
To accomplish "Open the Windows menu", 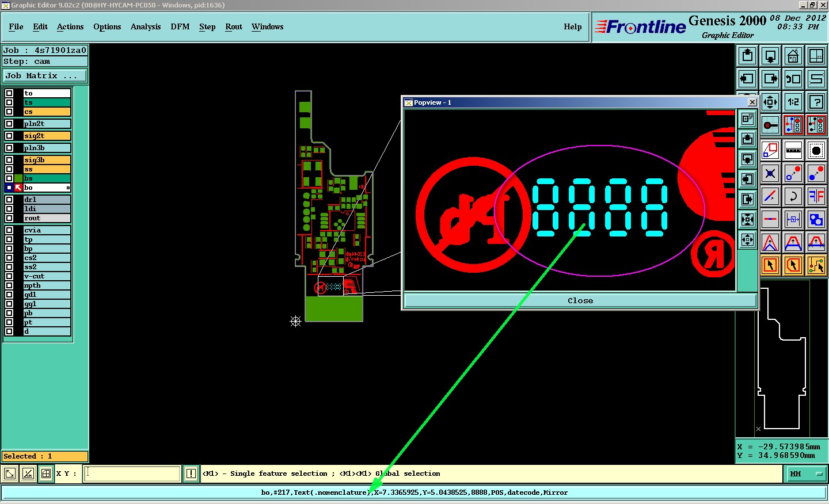I will (x=268, y=26).
